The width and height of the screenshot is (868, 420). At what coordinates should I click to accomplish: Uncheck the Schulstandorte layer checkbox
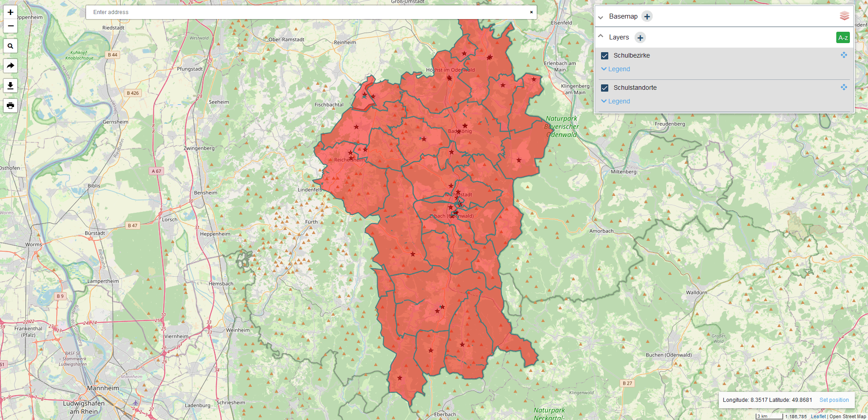coord(605,88)
